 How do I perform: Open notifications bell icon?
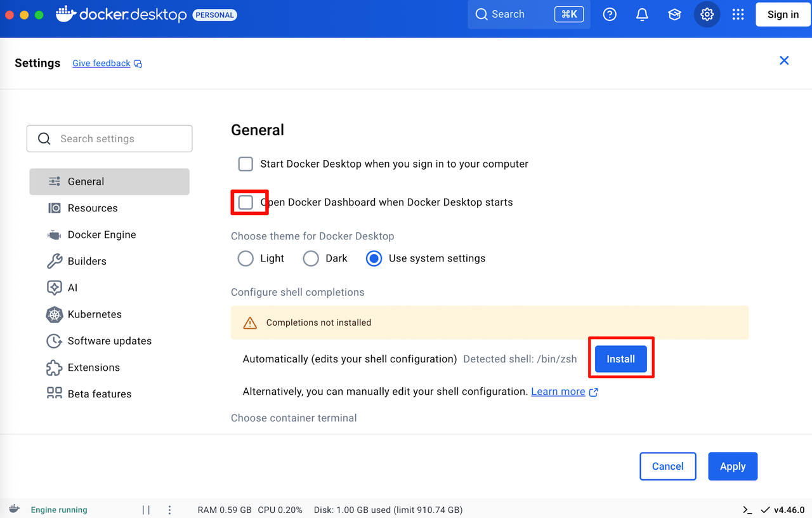642,15
